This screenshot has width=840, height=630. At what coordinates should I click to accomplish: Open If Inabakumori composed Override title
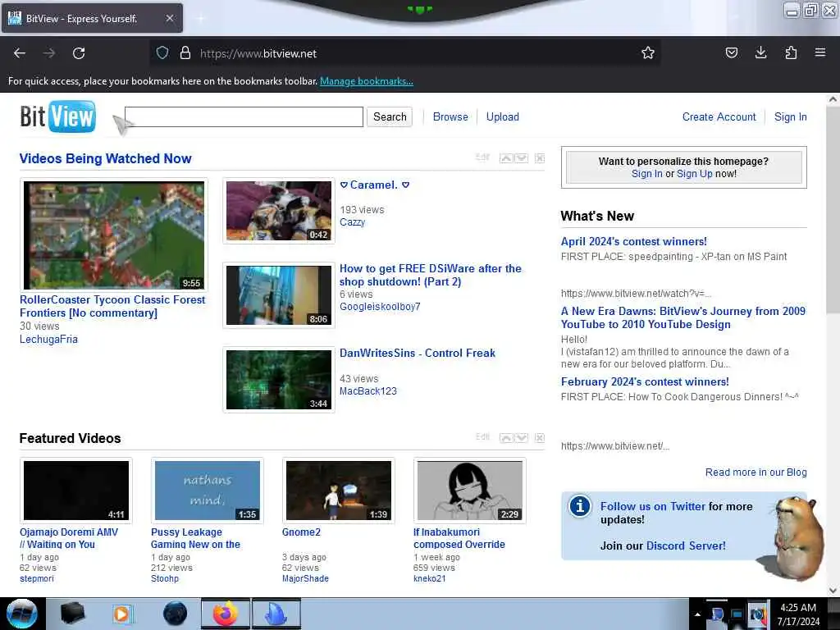click(x=459, y=538)
